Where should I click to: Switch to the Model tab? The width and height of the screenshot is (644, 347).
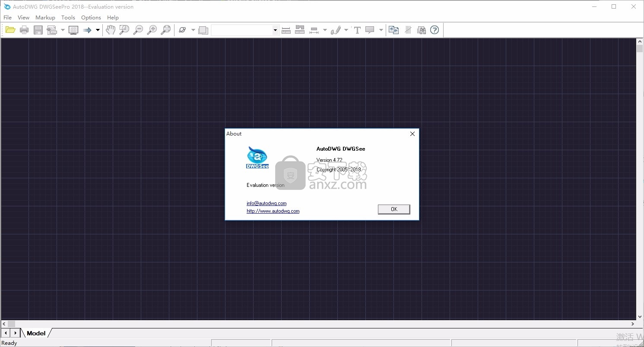point(36,333)
